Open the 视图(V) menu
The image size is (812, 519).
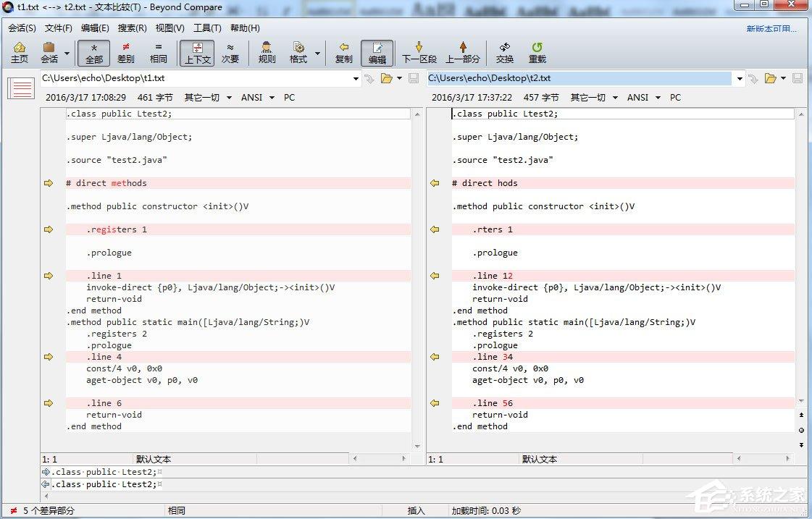pos(169,28)
